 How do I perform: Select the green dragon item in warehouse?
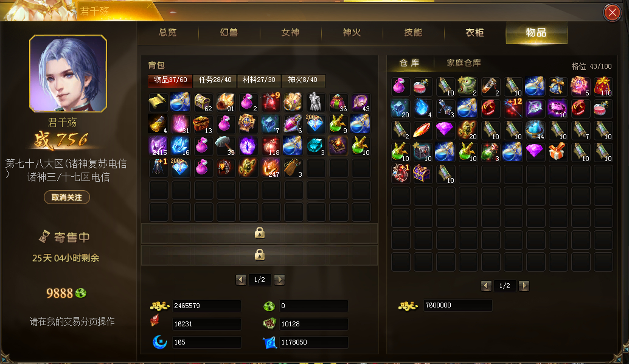(x=467, y=86)
